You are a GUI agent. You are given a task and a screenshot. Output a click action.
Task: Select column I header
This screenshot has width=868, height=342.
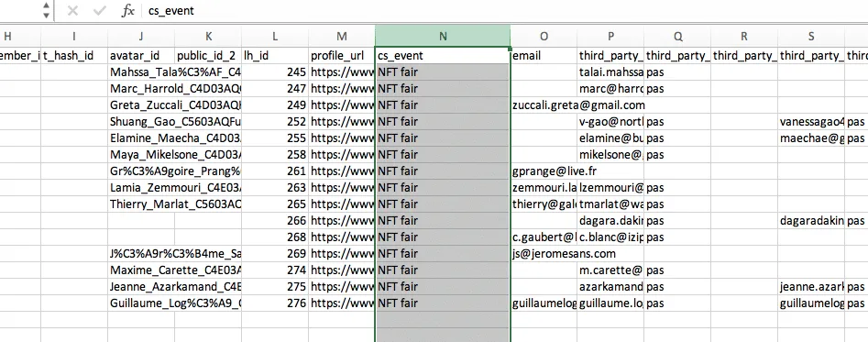74,37
